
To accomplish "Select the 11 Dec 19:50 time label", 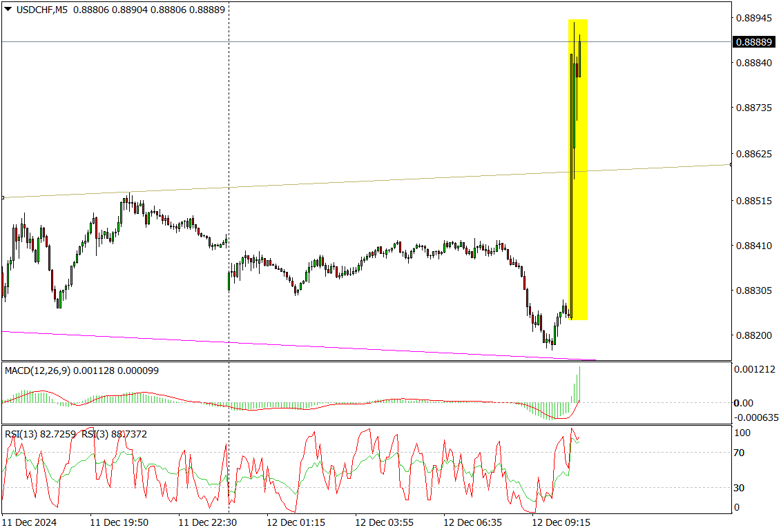I will coord(119,522).
